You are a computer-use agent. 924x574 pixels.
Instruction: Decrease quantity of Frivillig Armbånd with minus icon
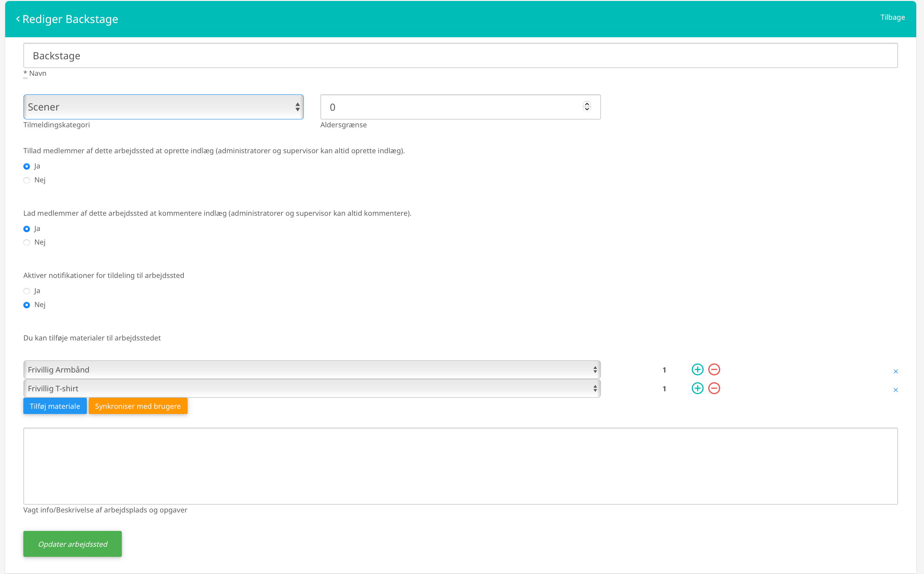[714, 369]
